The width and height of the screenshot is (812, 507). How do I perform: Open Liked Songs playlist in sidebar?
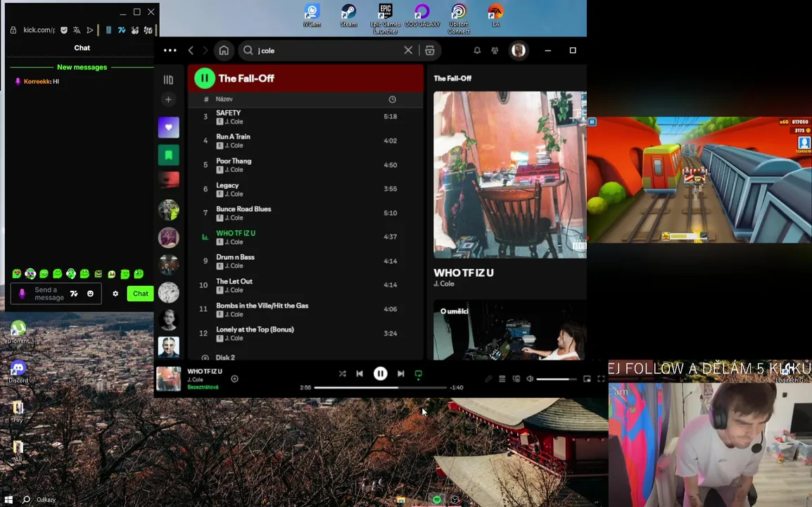tap(168, 127)
